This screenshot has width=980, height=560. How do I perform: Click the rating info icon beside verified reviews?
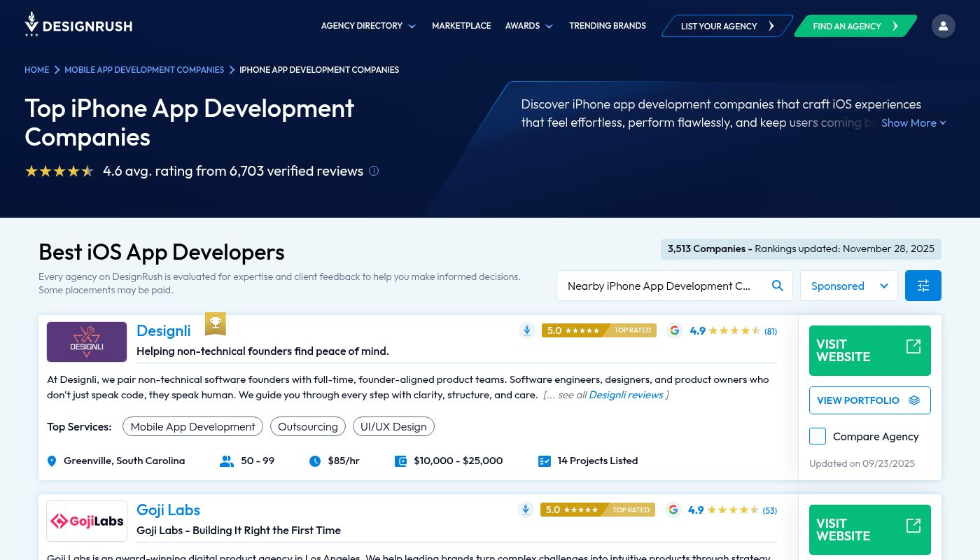click(x=374, y=171)
